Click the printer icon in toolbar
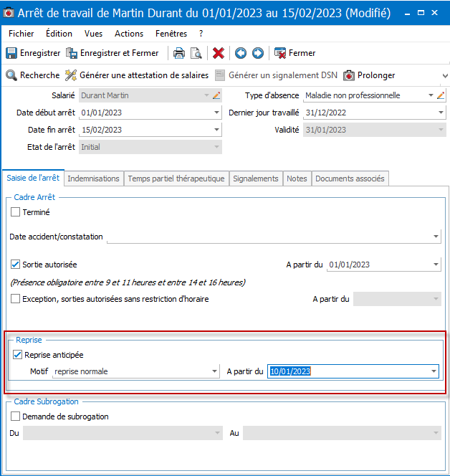Image resolution: width=450 pixels, height=476 pixels. coord(179,53)
